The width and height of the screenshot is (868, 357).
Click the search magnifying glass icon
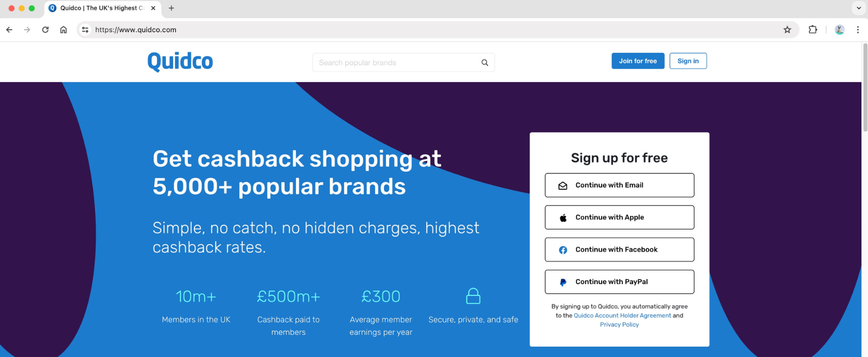tap(484, 62)
